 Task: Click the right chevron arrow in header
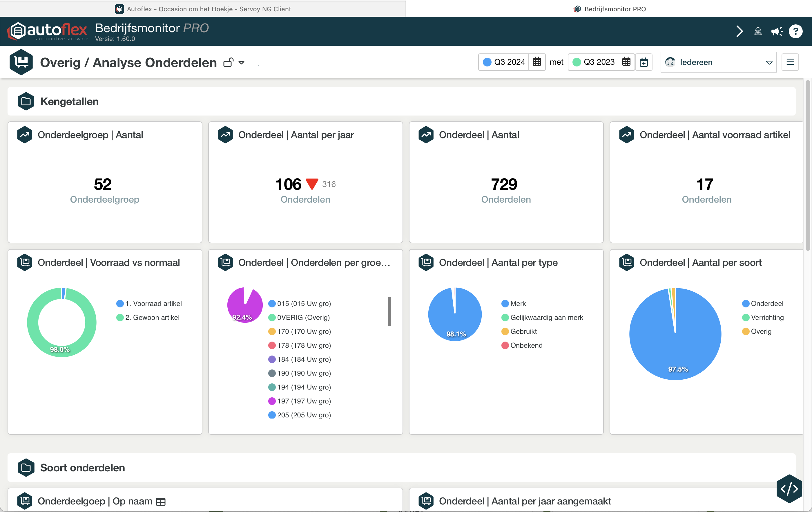coord(739,31)
